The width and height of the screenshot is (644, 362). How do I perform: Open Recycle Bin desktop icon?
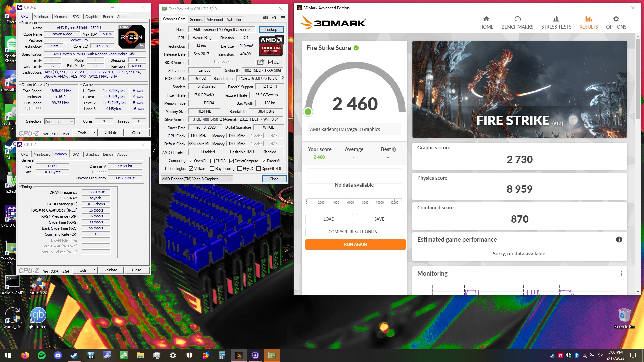(624, 318)
